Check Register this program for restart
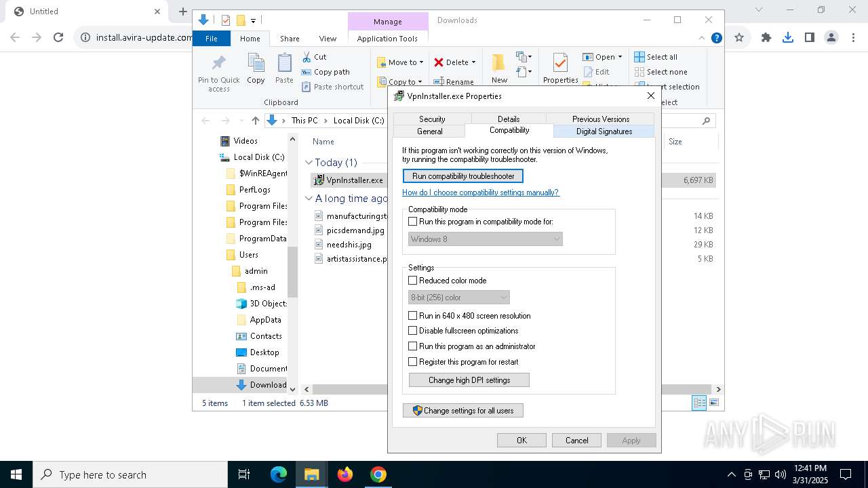Image resolution: width=868 pixels, height=488 pixels. click(x=412, y=361)
